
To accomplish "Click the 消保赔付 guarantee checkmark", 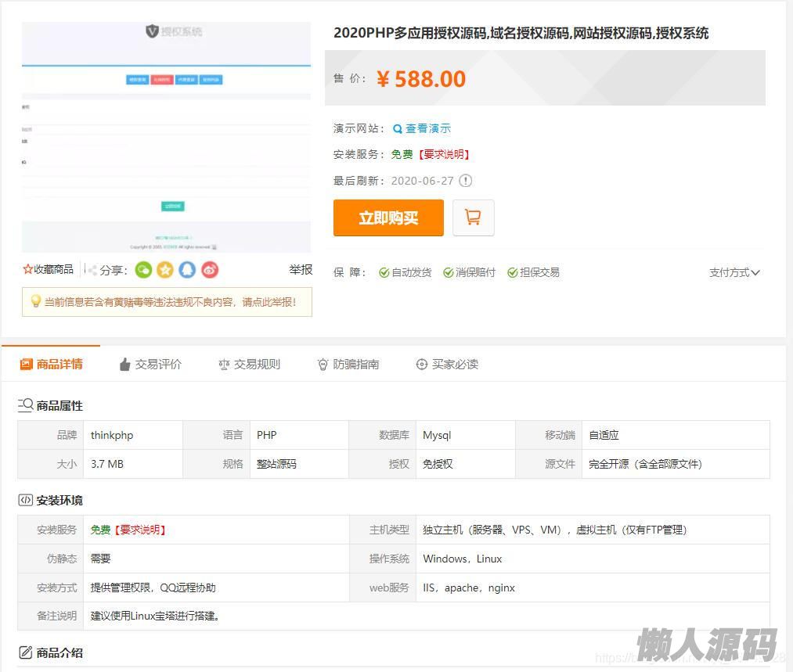I will click(449, 272).
